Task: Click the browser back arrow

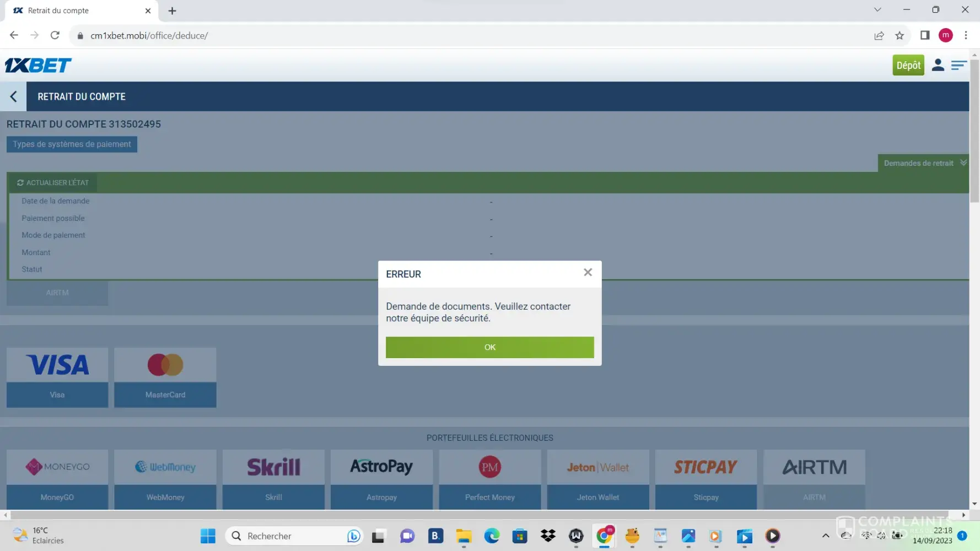Action: [x=14, y=35]
